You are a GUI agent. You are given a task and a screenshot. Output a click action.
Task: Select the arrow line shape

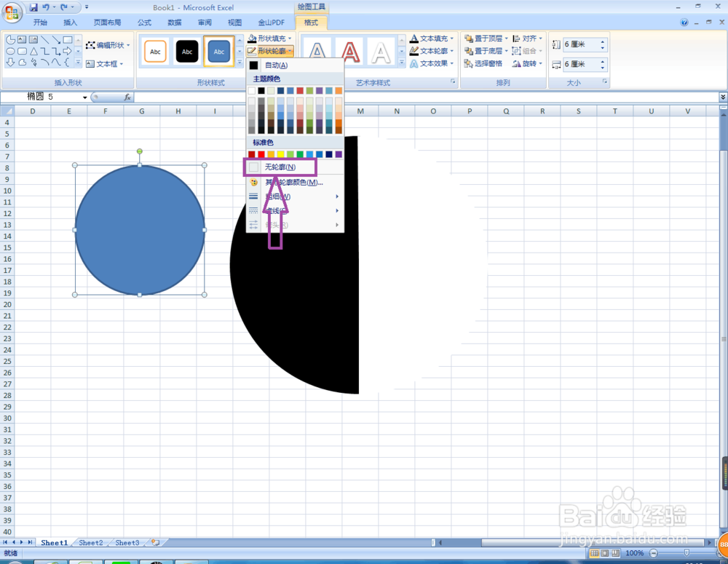[56, 40]
